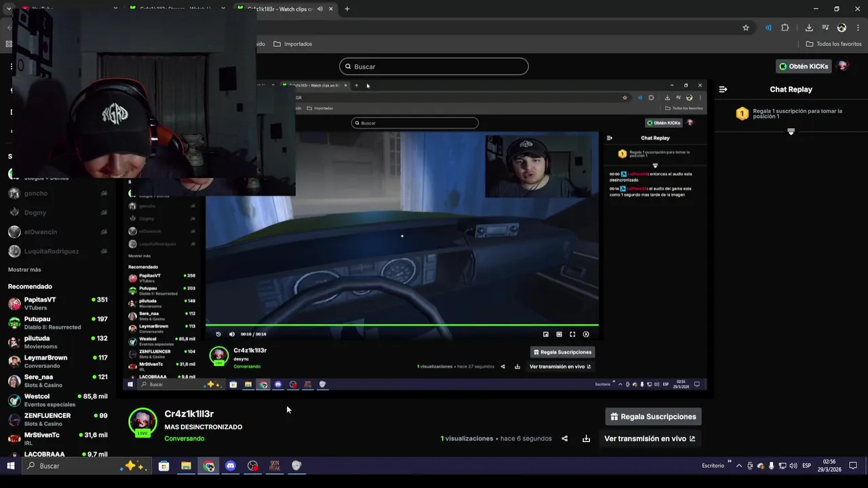Switch the ESP input language indicator
This screenshot has width=868, height=488.
807,466
